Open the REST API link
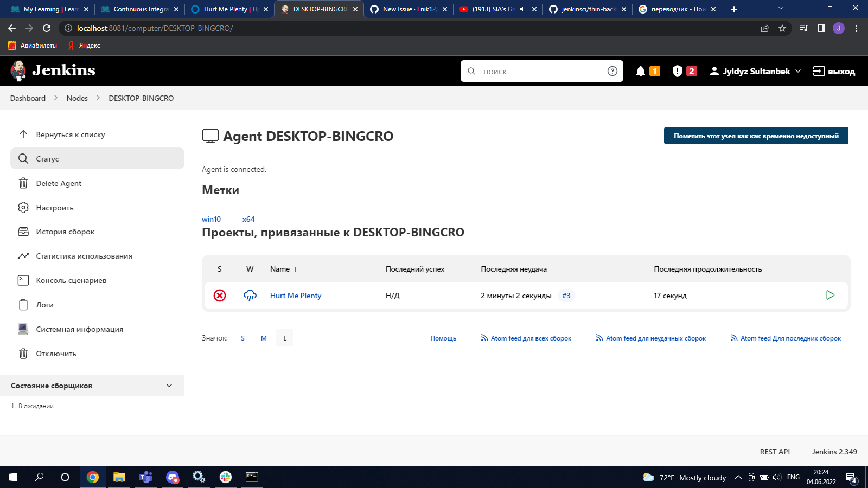 click(x=775, y=452)
